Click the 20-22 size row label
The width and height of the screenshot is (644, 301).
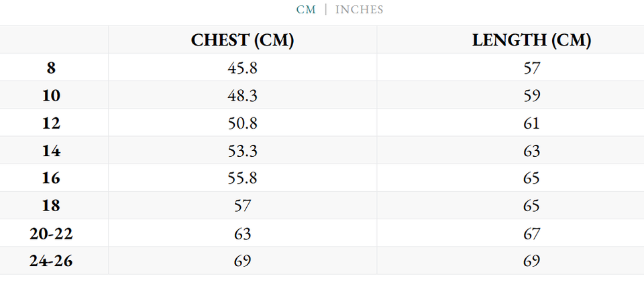click(51, 233)
